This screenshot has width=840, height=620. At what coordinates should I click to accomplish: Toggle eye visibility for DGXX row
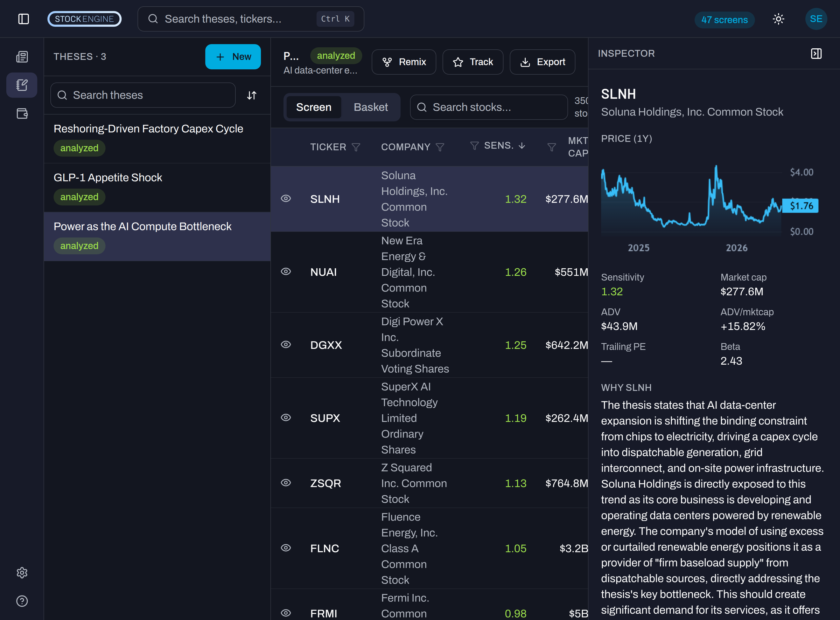pos(286,345)
